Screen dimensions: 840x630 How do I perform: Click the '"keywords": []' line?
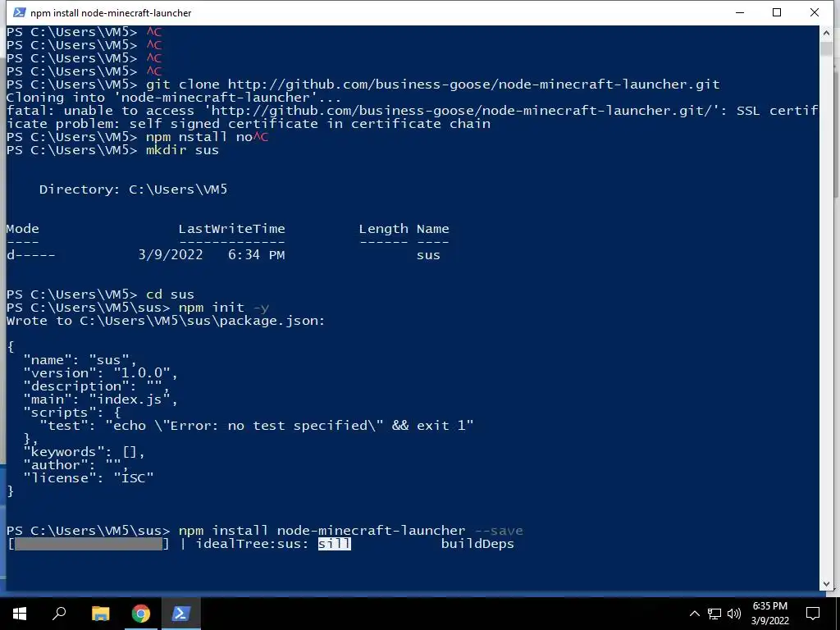tap(84, 452)
